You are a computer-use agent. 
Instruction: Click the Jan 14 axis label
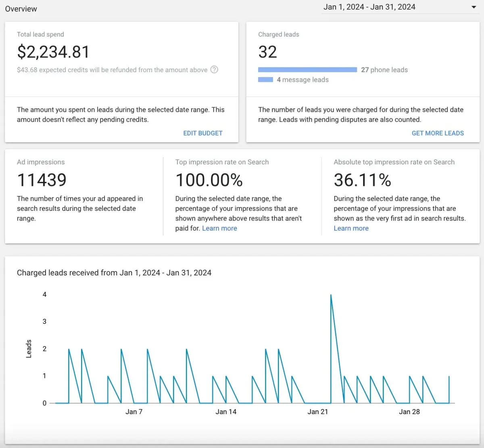226,412
